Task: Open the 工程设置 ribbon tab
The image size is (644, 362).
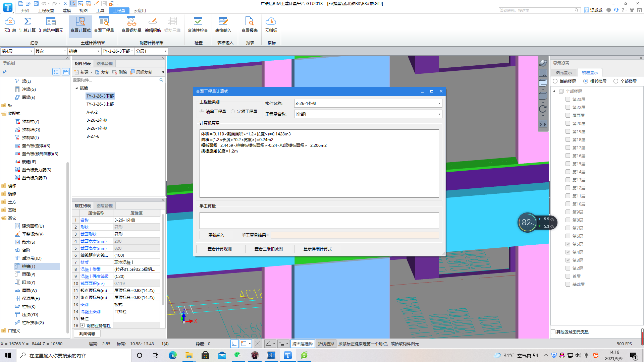Action: pos(46,10)
